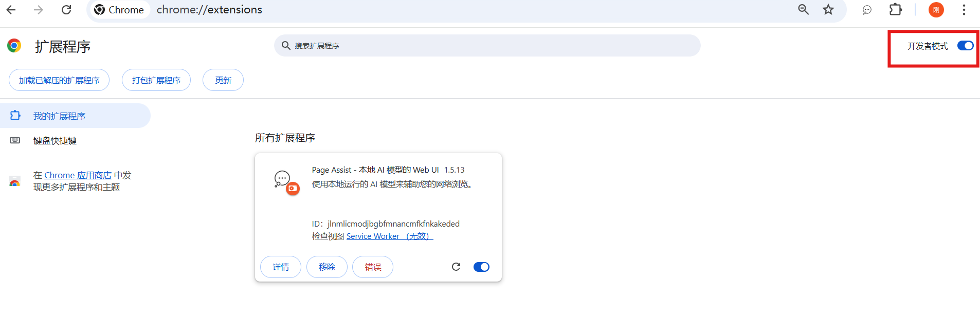The image size is (980, 316).
Task: Open the extensions puzzle-piece menu
Action: [896, 10]
